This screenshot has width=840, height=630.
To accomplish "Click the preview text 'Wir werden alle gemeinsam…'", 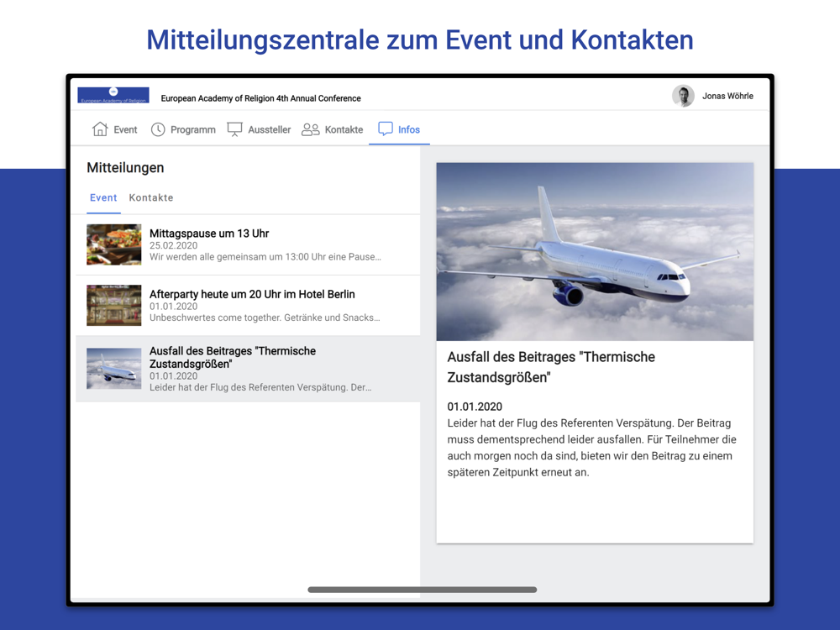I will point(265,257).
